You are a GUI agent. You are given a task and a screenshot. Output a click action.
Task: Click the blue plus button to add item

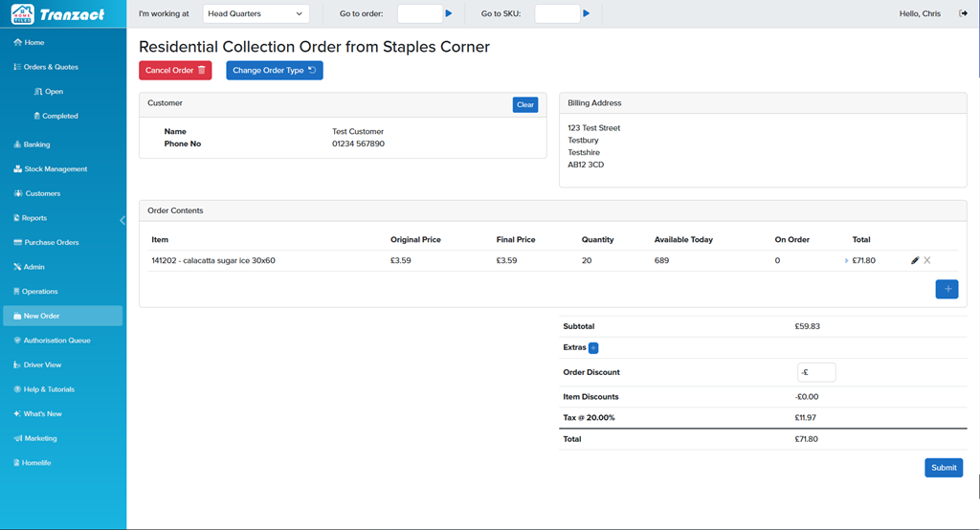(x=946, y=289)
